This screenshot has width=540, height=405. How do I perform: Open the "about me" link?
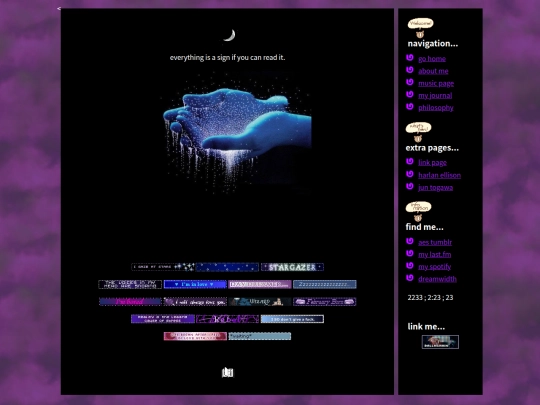point(433,71)
